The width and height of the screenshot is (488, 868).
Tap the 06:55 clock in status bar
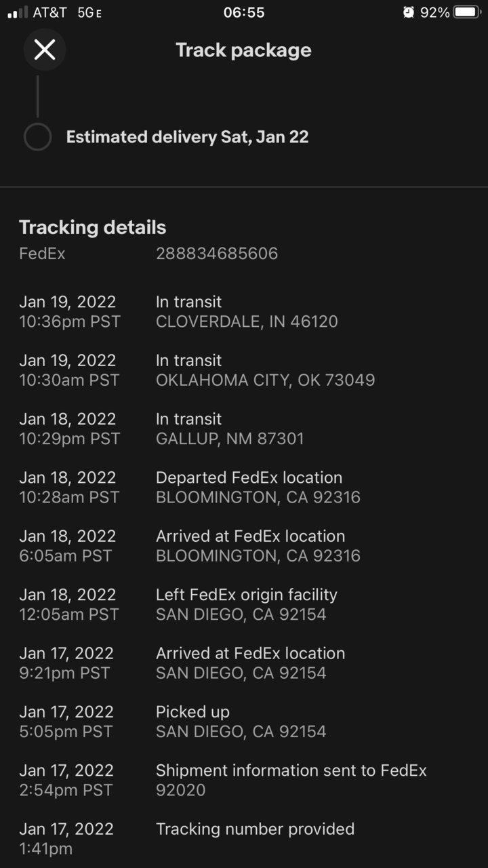[x=244, y=12]
